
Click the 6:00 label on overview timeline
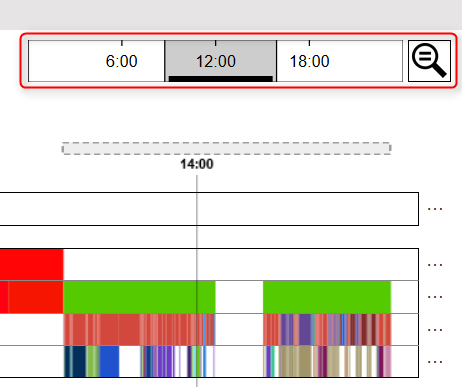121,61
